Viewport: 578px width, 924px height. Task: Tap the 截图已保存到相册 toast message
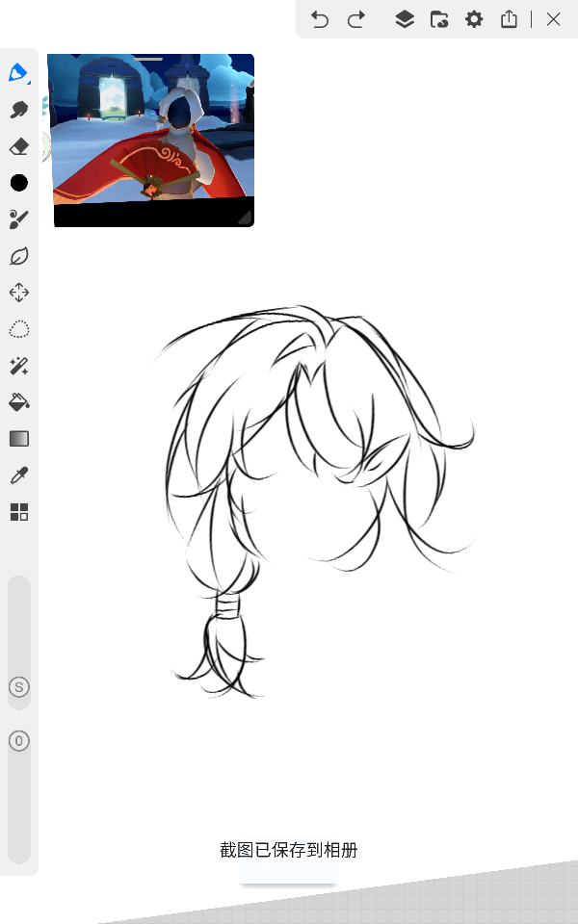point(288,850)
